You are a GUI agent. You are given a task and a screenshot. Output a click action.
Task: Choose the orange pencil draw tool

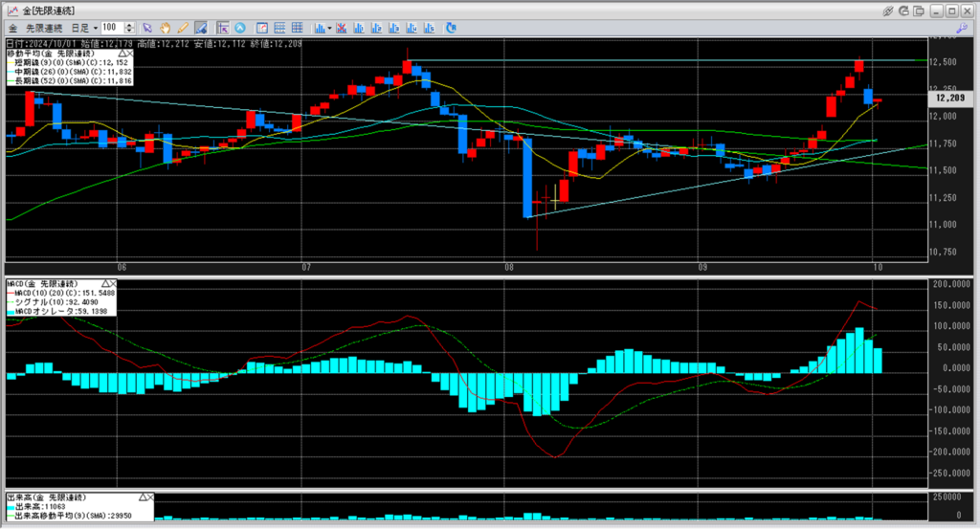coord(183,28)
